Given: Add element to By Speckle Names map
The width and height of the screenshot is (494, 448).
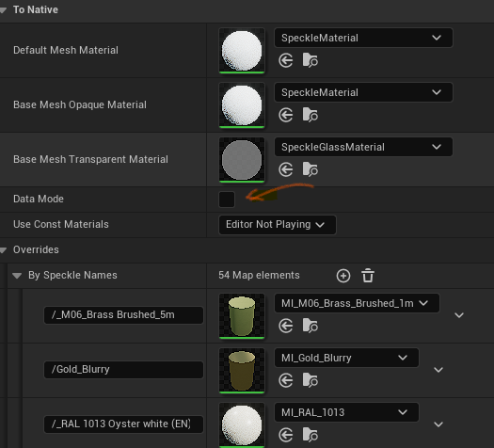Looking at the screenshot, I should click(x=343, y=276).
